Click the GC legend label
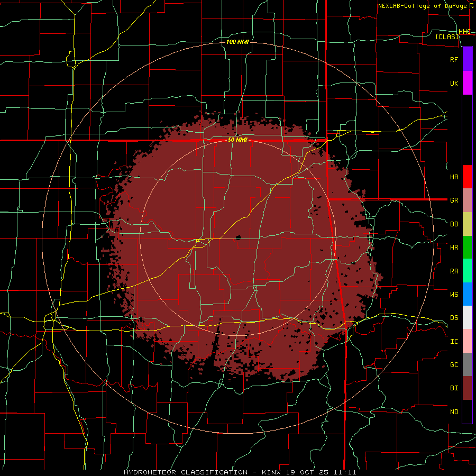Image resolution: width=476 pixels, height=476 pixels. tap(454, 365)
